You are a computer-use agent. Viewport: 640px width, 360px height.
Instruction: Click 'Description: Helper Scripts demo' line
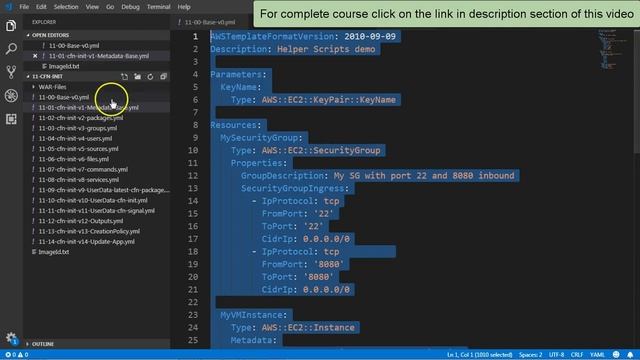point(293,49)
